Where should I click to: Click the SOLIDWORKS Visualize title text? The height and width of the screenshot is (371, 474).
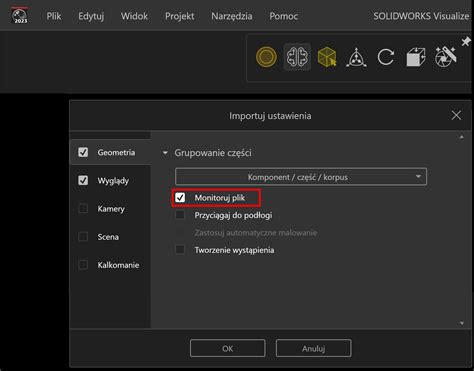pos(421,16)
